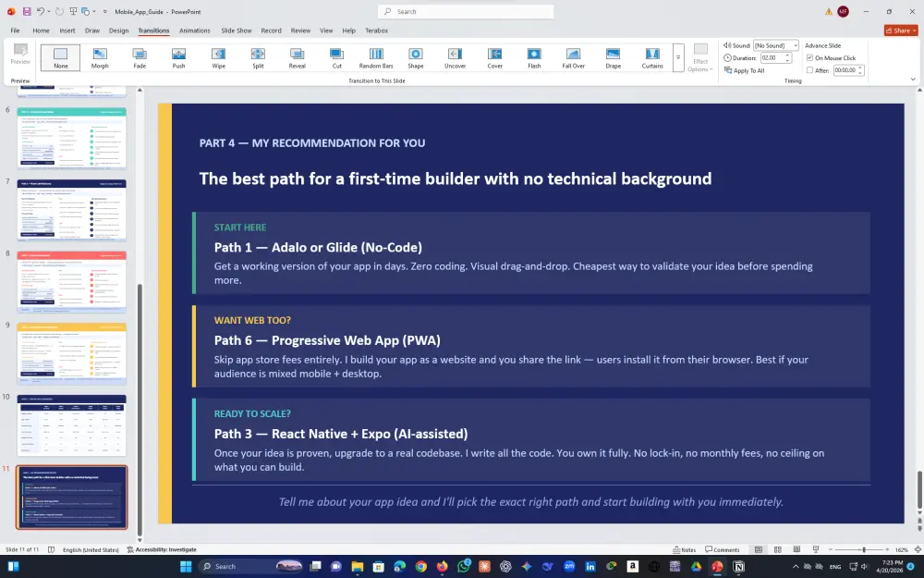924x578 pixels.
Task: Start presentation from beginning icon
Action: coord(73,11)
